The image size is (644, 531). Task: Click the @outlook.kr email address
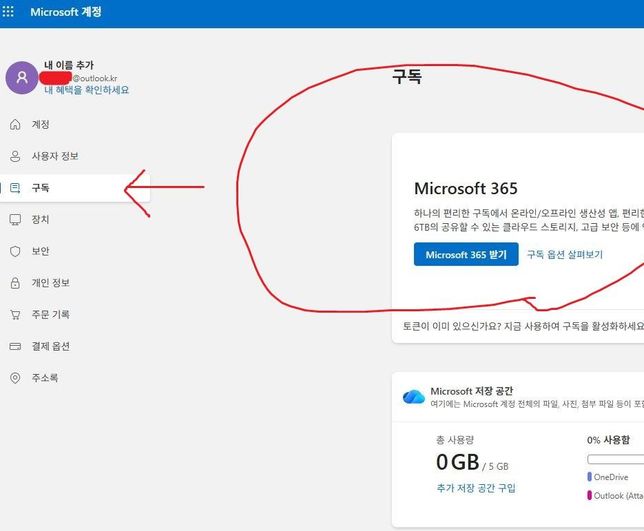coord(95,78)
